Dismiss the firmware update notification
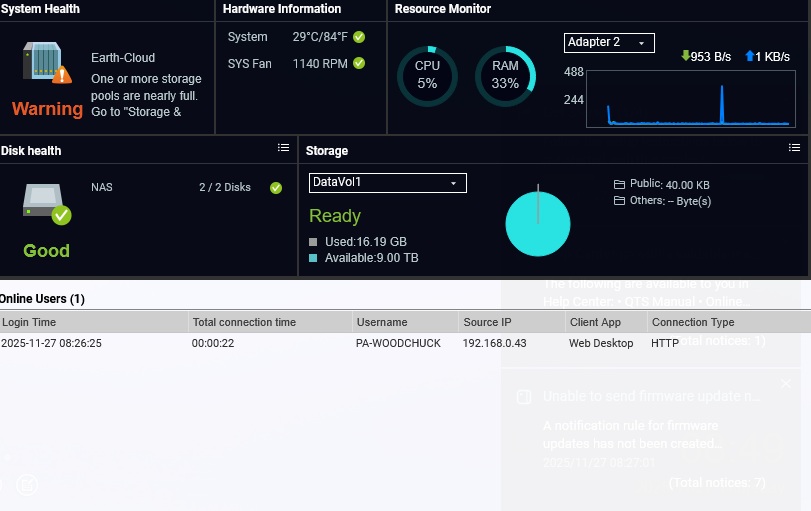This screenshot has height=511, width=811. point(785,383)
